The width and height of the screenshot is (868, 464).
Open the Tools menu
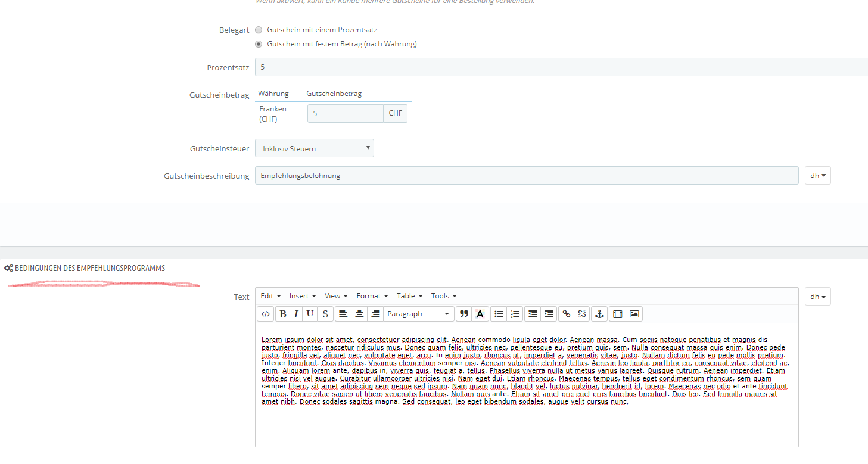point(444,296)
